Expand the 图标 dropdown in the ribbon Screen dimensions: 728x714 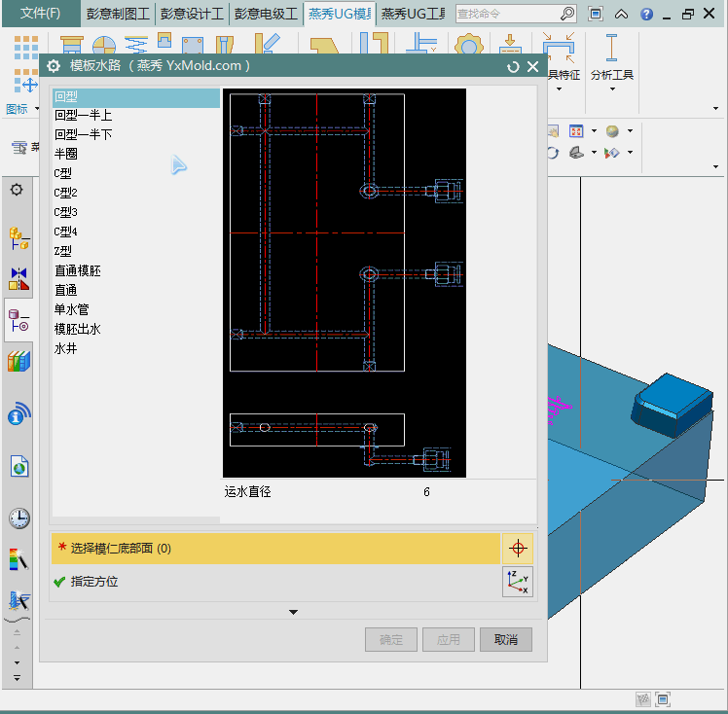click(x=36, y=110)
